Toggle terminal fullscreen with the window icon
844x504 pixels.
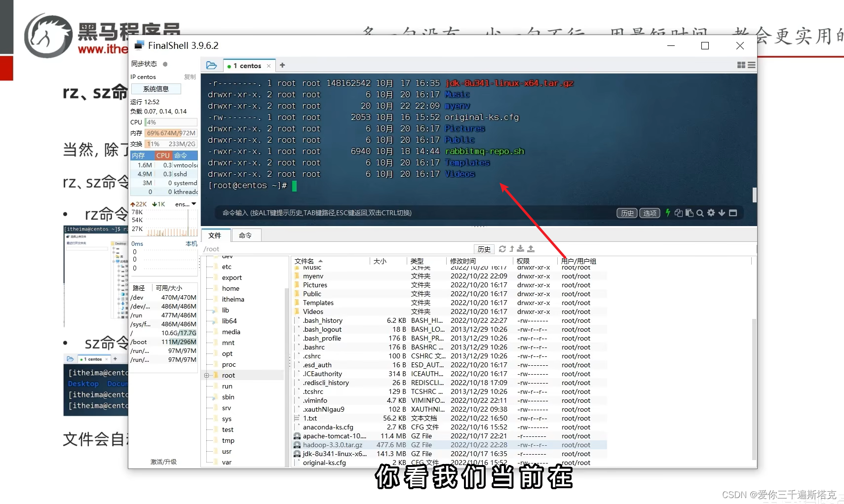click(733, 213)
